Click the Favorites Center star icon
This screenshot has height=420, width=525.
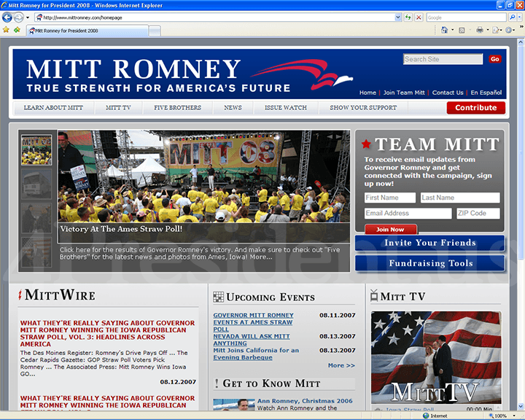point(6,30)
